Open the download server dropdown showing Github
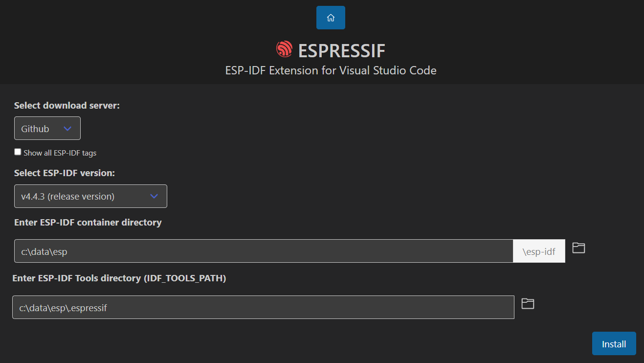 tap(47, 128)
